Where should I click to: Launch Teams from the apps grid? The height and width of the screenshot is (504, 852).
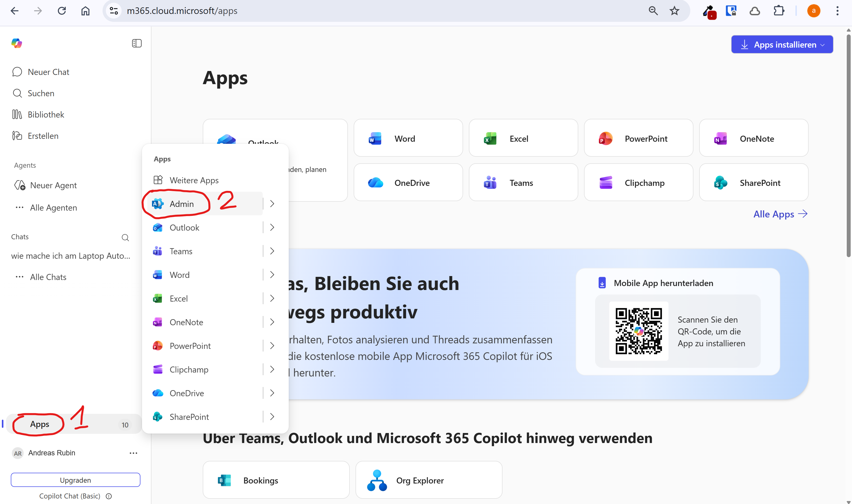point(523,182)
